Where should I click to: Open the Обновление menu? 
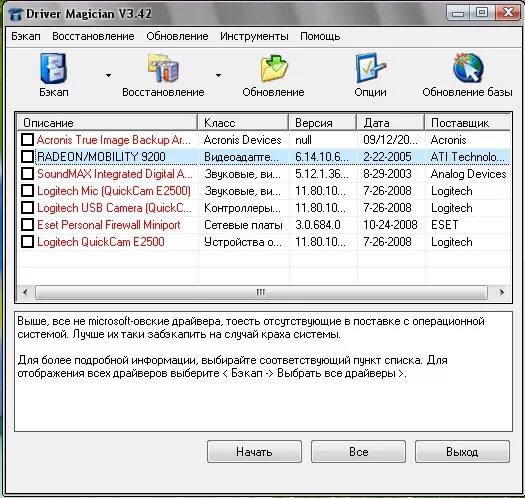177,36
